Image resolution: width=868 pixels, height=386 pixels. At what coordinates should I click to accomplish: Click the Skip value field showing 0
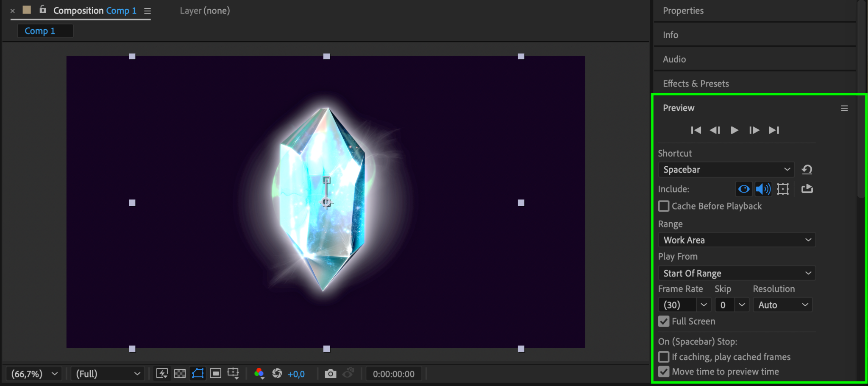pos(725,305)
